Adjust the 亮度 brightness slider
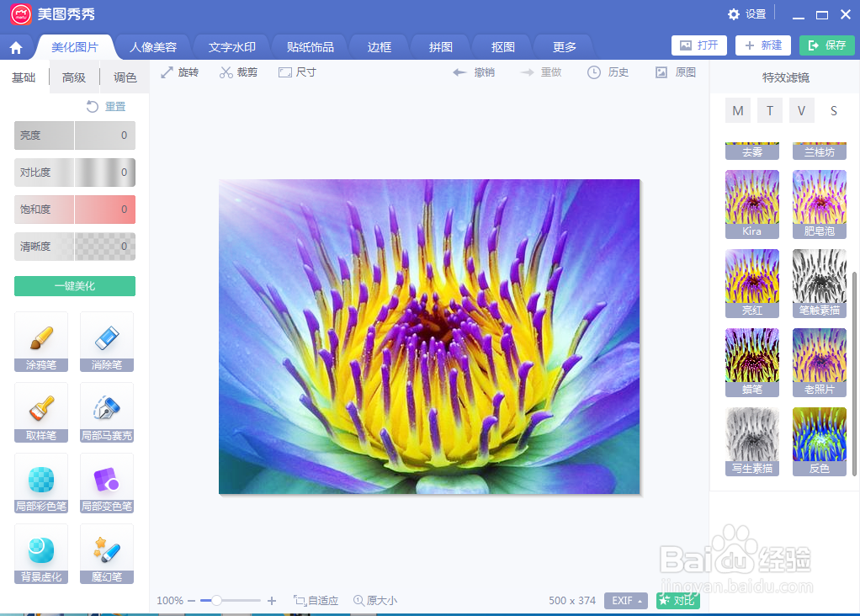This screenshot has height=616, width=860. pyautogui.click(x=74, y=135)
